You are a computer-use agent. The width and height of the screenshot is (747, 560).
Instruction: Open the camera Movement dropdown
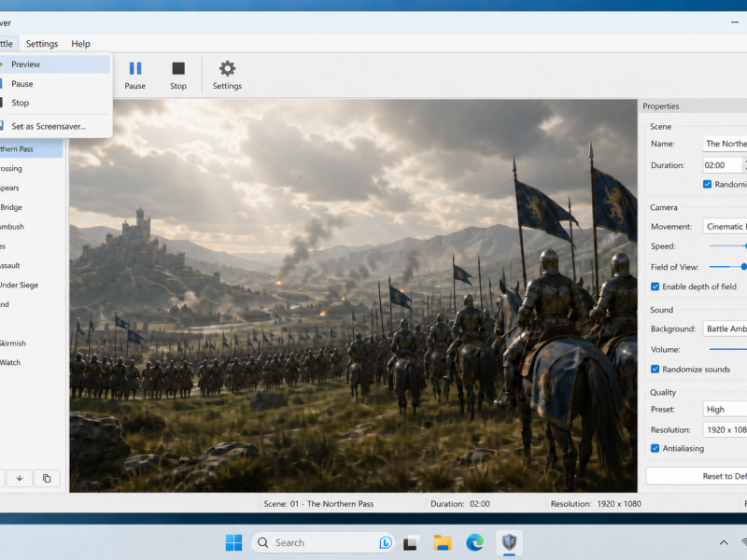725,227
